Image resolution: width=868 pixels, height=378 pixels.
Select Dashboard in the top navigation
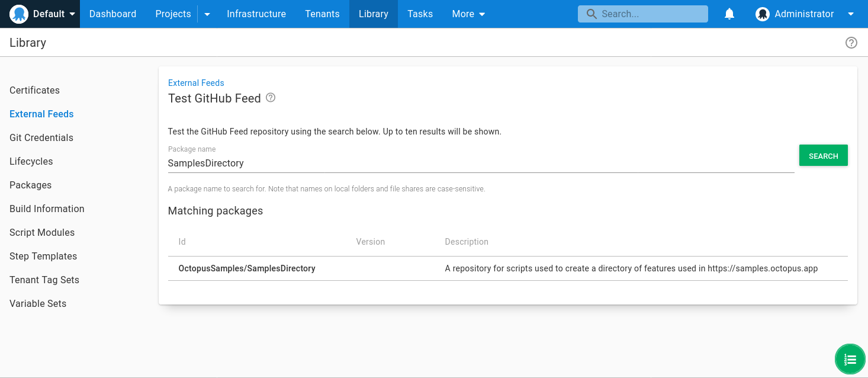pyautogui.click(x=112, y=14)
